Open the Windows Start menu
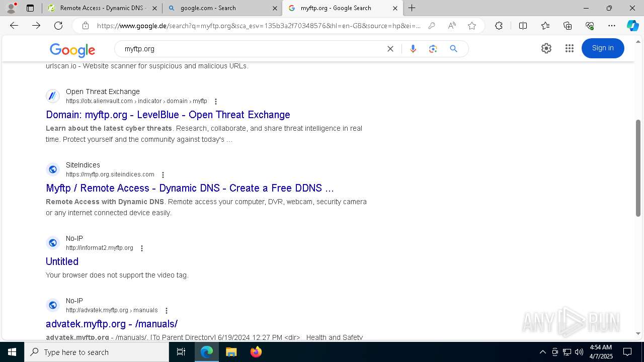 tap(12, 352)
